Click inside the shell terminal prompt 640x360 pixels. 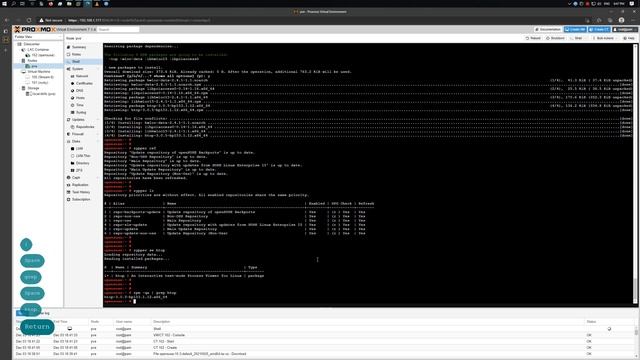pyautogui.click(x=134, y=301)
